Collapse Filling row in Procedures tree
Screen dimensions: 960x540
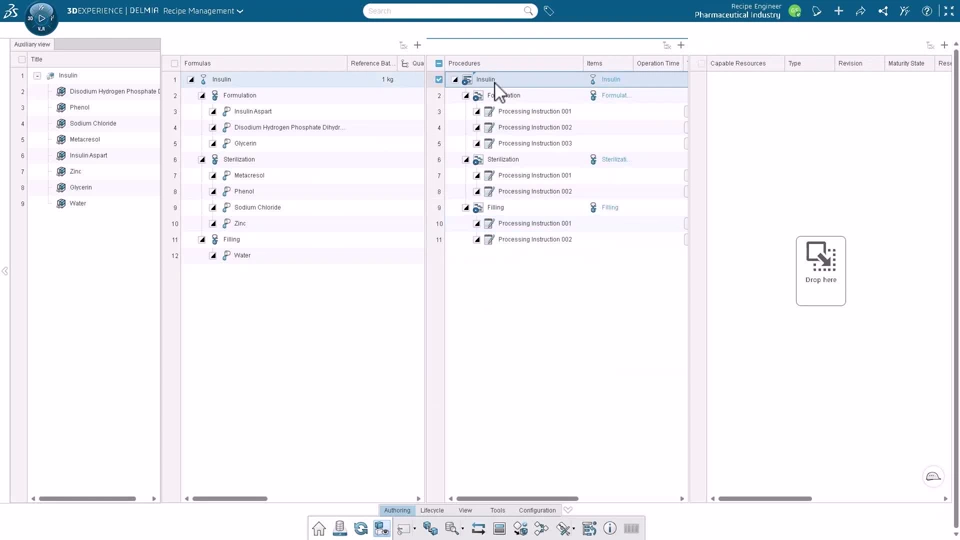click(x=466, y=208)
